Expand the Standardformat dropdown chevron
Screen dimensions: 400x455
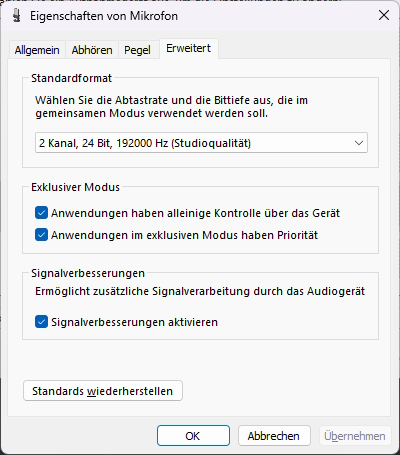[359, 143]
